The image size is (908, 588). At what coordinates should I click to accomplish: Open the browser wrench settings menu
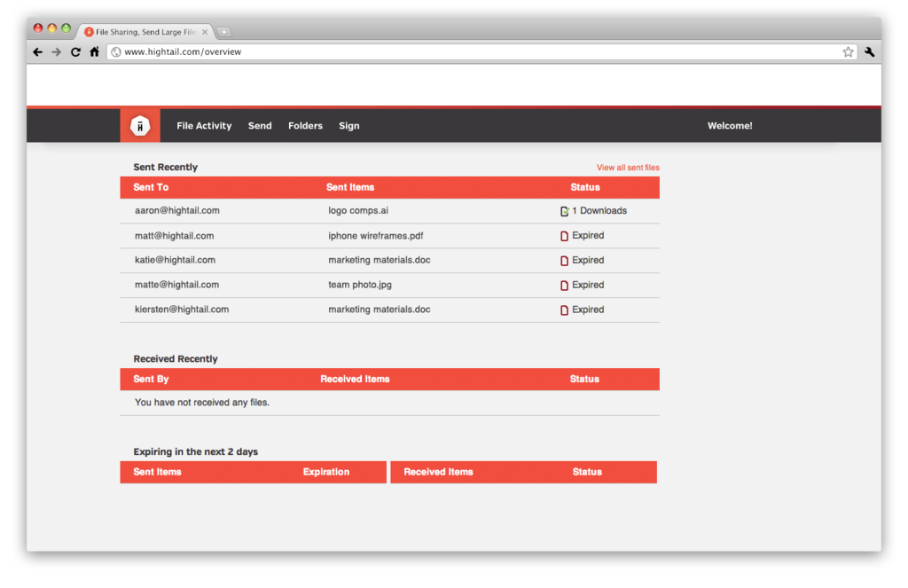coord(869,52)
